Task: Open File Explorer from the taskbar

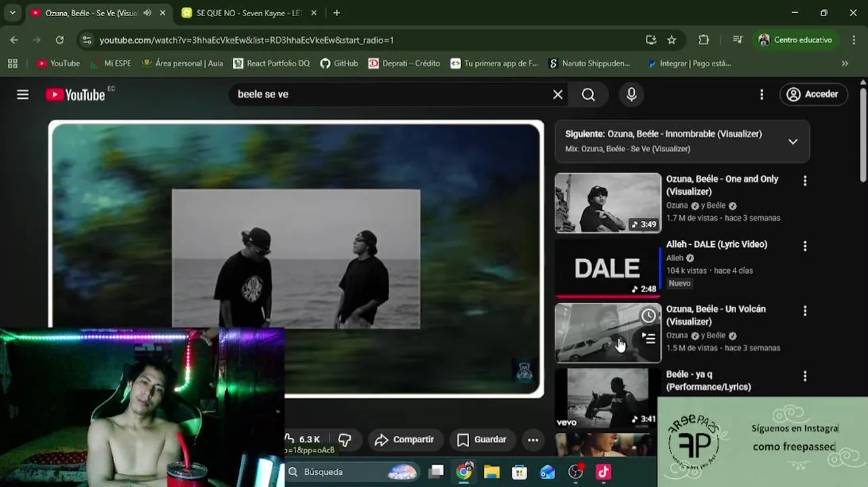Action: (x=491, y=471)
